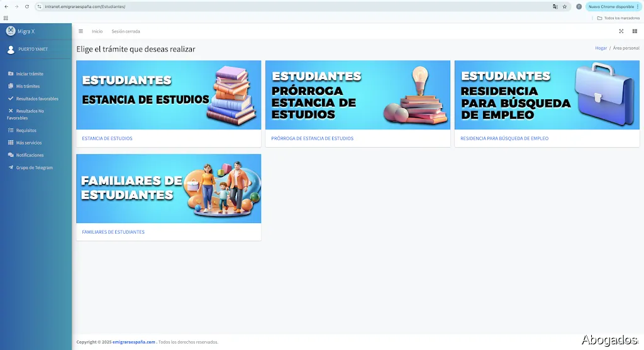Click the grid icon beside Más servicios
This screenshot has width=644, height=350.
tap(11, 143)
